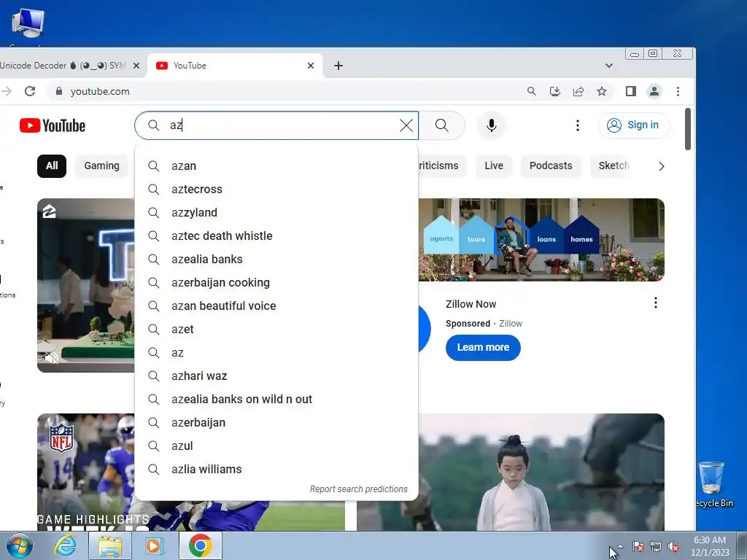The height and width of the screenshot is (560, 747).
Task: Select the All filter chip
Action: click(x=52, y=166)
